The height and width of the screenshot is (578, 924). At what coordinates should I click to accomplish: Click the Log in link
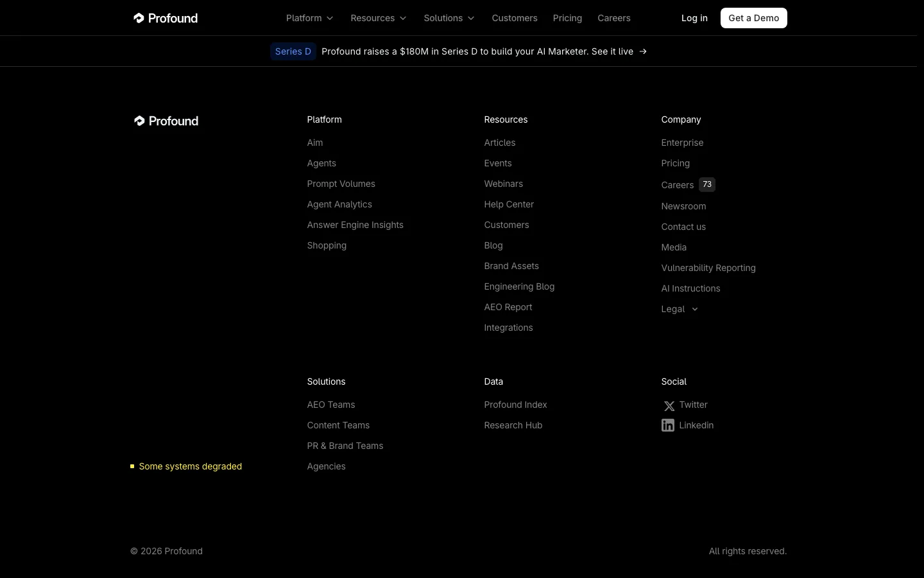pos(694,18)
